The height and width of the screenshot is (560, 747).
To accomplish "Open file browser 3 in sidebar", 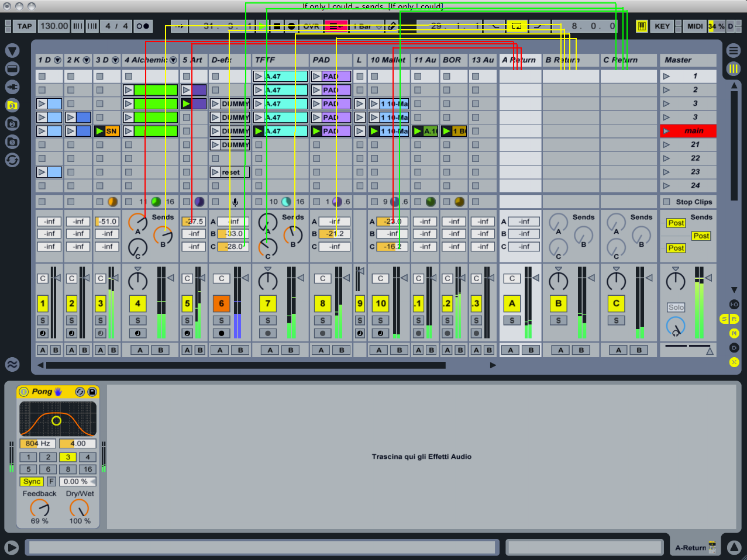I will point(12,141).
